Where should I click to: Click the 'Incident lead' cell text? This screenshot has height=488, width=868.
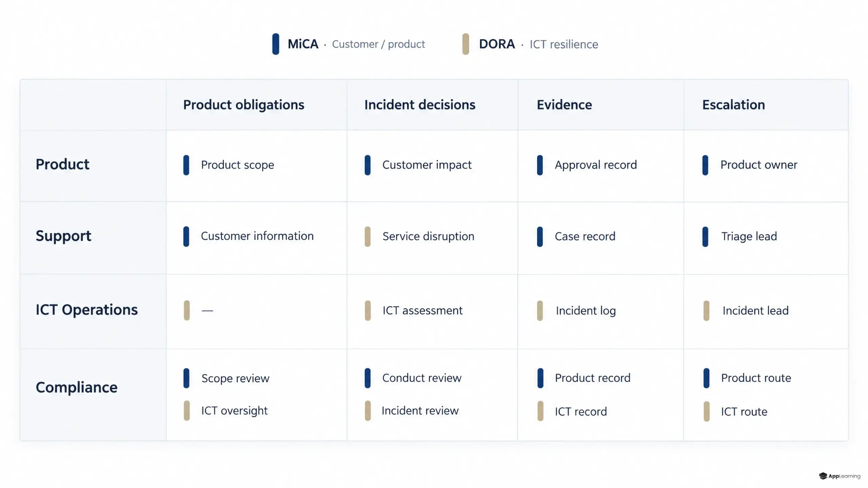coord(755,310)
